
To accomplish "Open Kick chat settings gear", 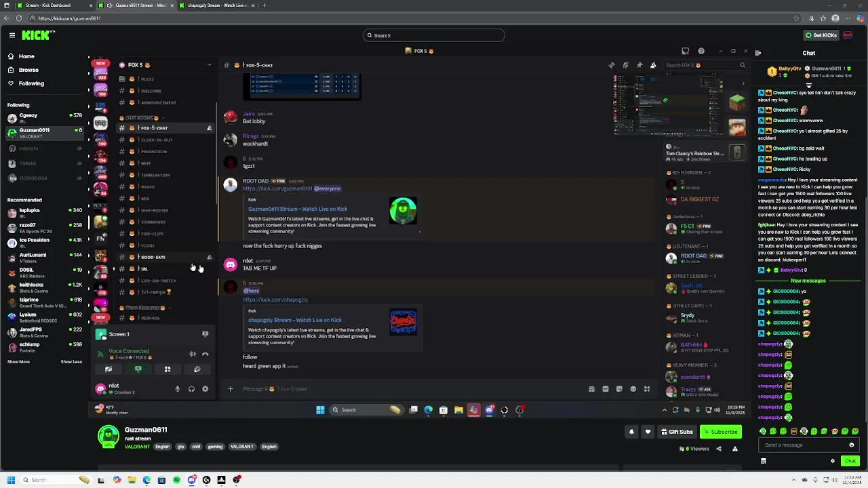I will 833,461.
